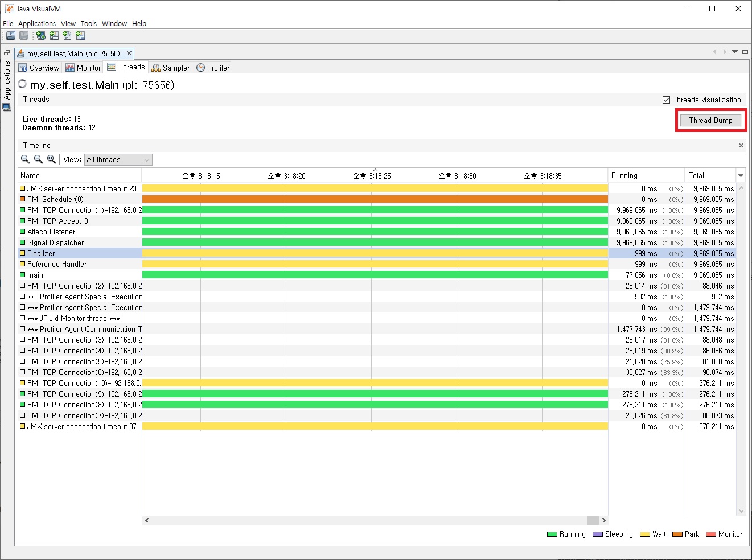Open the Tools menu

[89, 24]
